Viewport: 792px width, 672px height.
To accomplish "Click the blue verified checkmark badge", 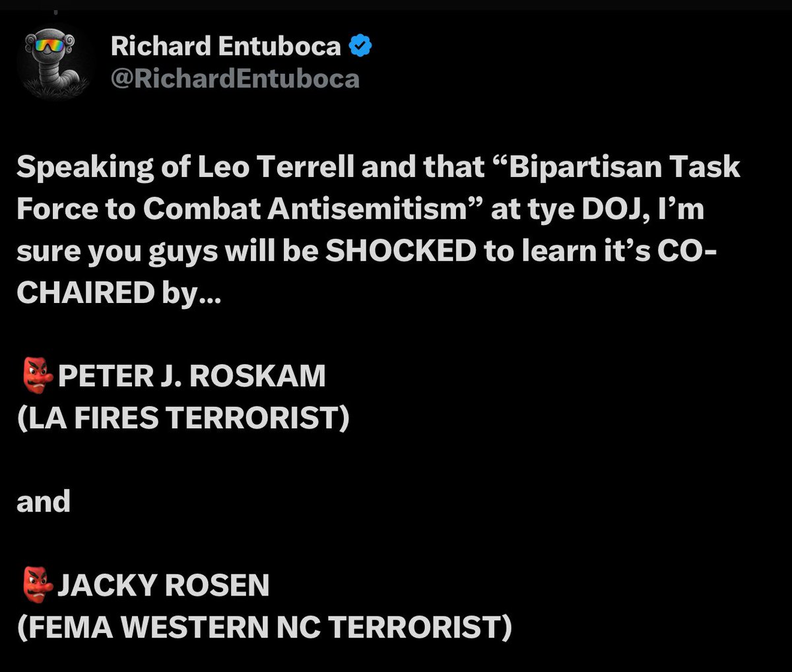I will tap(360, 46).
